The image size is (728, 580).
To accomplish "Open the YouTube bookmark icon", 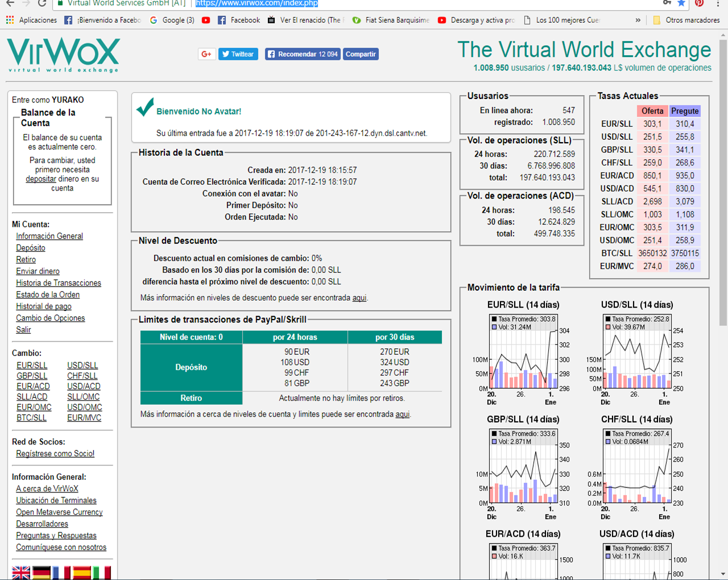I will click(x=206, y=20).
